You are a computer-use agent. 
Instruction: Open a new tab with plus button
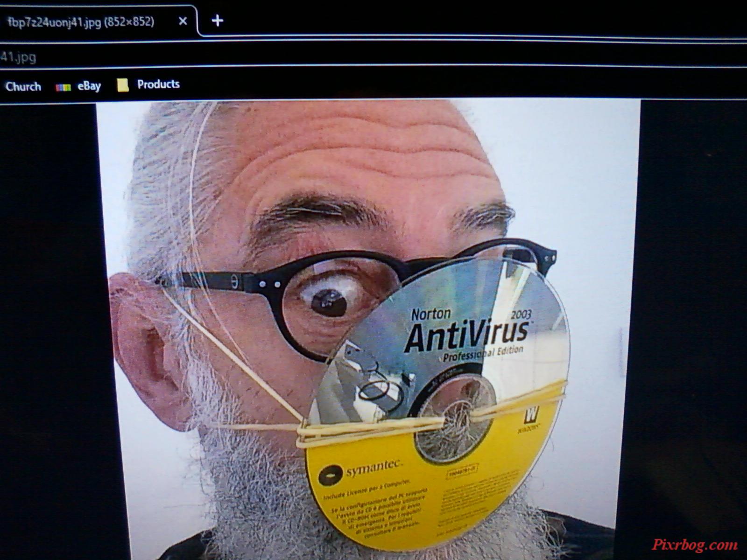(217, 21)
